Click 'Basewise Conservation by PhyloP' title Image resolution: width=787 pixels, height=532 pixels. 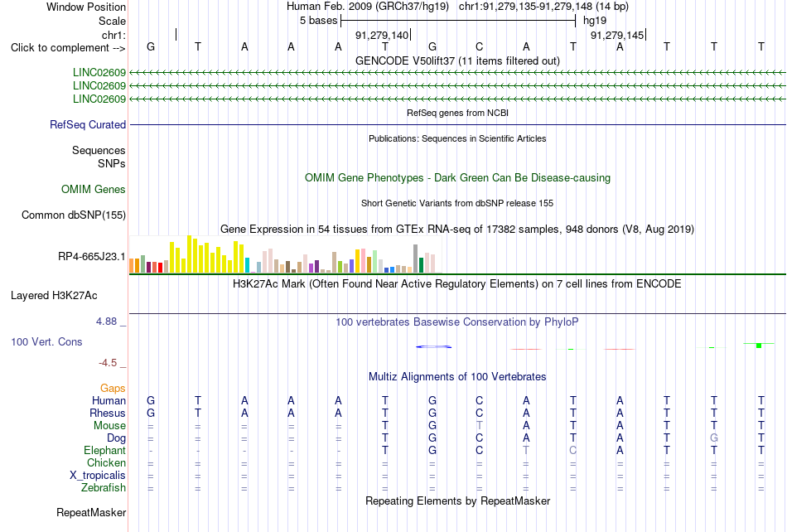(x=457, y=322)
